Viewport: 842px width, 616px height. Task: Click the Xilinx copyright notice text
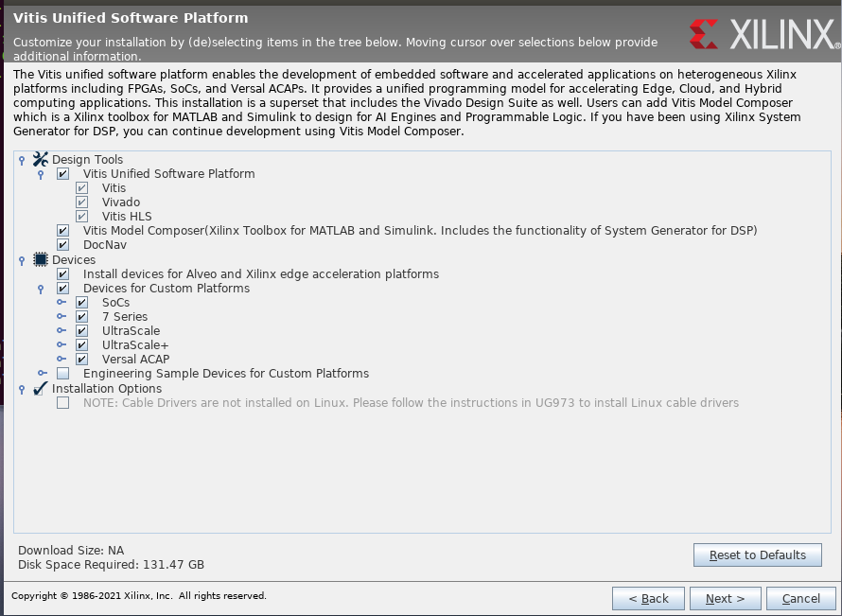(139, 595)
